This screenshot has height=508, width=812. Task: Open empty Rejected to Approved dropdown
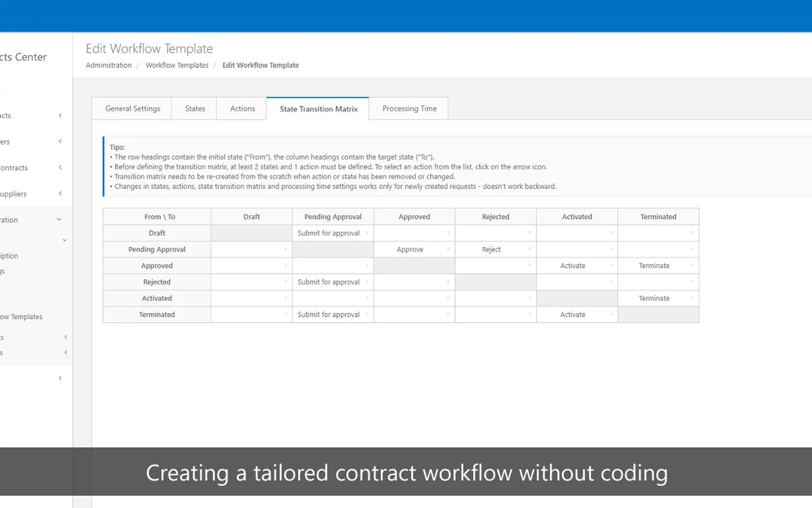(x=414, y=282)
